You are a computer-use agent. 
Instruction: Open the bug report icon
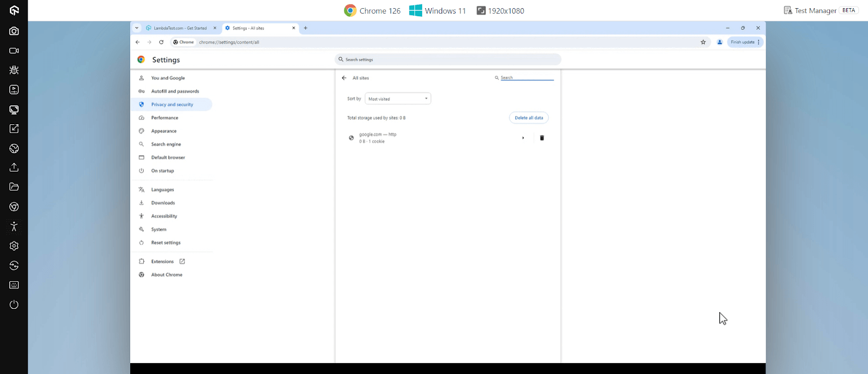(14, 70)
